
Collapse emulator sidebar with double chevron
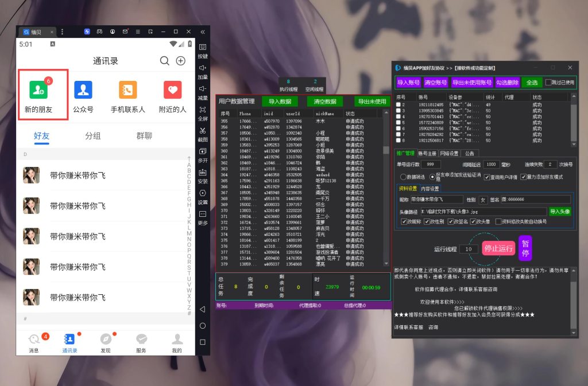click(x=202, y=32)
